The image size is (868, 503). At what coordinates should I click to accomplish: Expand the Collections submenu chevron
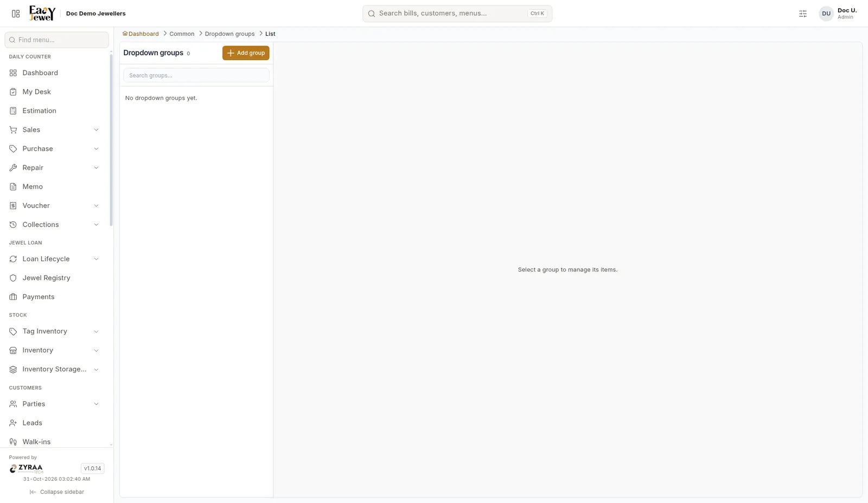[96, 224]
